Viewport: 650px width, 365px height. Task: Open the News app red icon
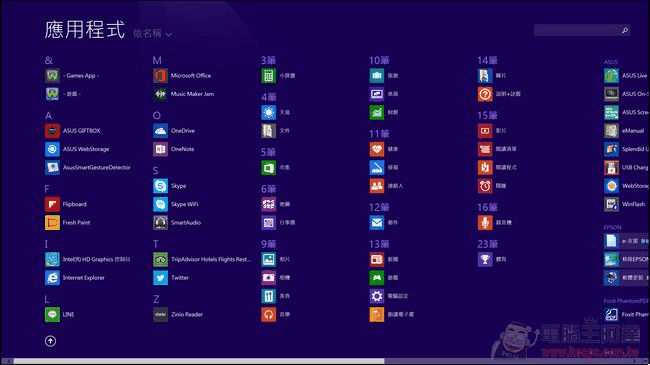click(x=377, y=259)
